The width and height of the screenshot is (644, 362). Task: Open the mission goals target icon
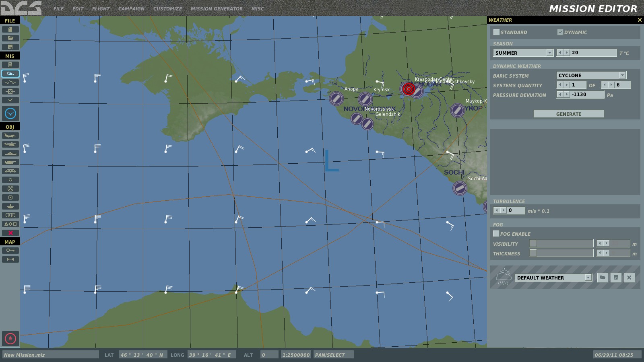10,91
